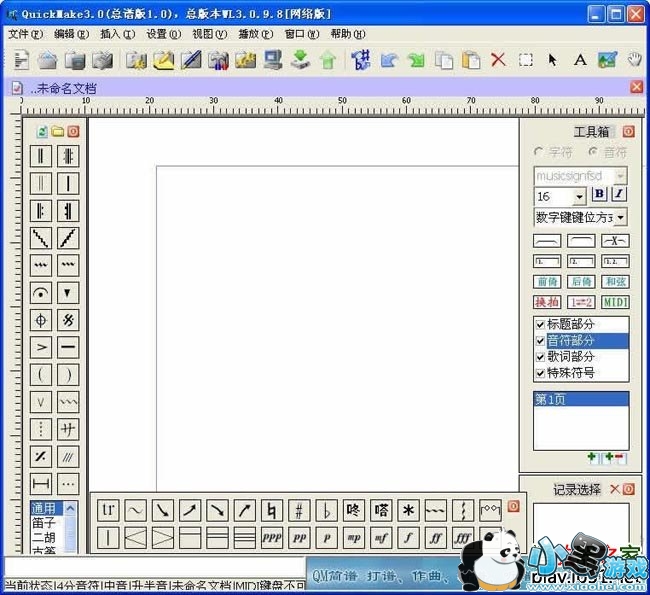Screen dimensions: 650x595
Task: Click the 后倚 button
Action: 581,282
